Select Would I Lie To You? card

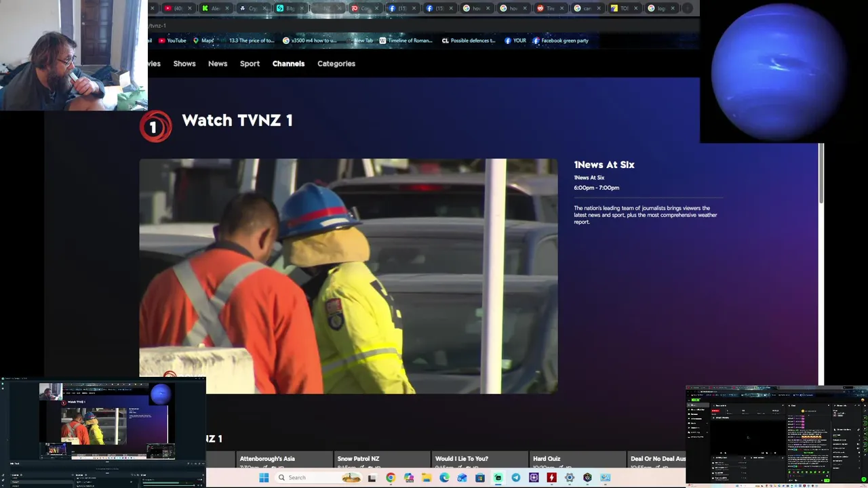click(479, 460)
